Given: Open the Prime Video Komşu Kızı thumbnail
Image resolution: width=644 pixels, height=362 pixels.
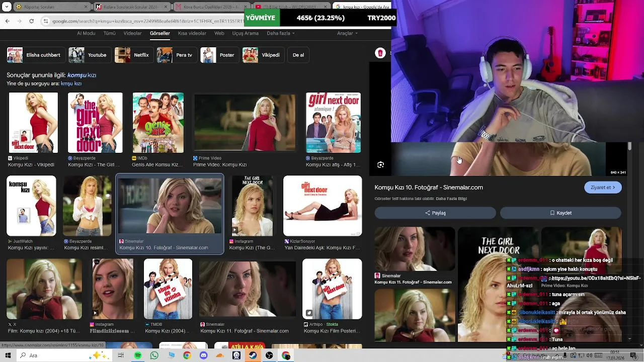Looking at the screenshot, I should [x=245, y=123].
